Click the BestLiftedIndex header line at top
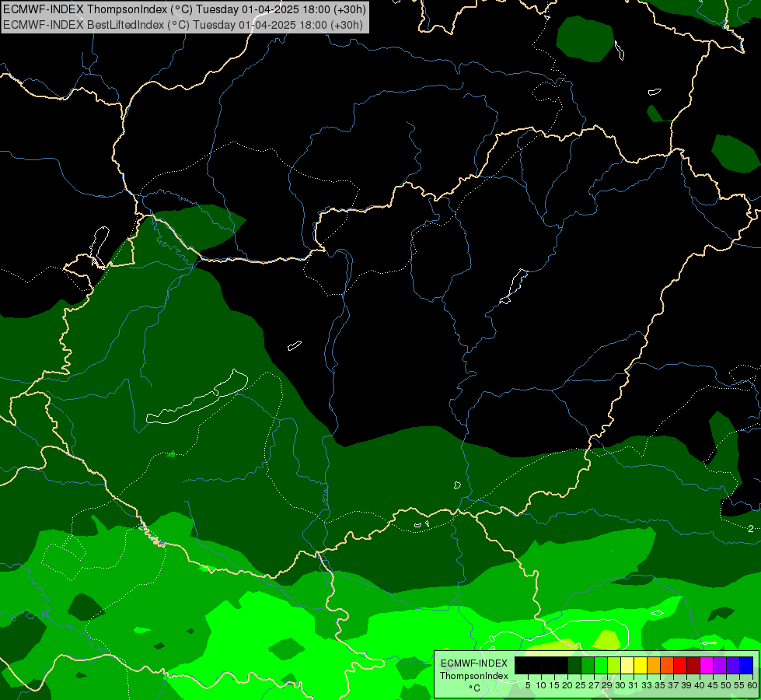The image size is (761, 700). (183, 25)
